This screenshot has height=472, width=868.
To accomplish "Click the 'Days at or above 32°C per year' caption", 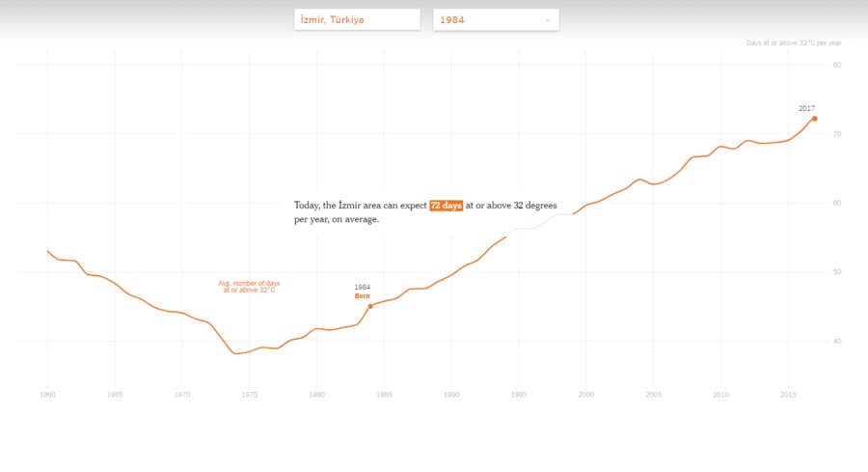I will [794, 42].
